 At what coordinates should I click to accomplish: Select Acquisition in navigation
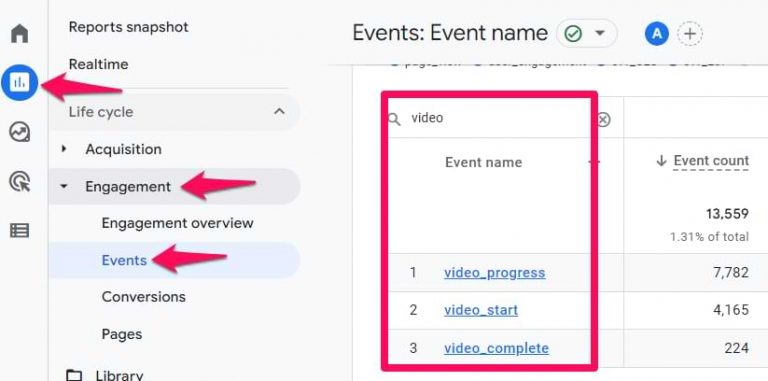coord(123,149)
